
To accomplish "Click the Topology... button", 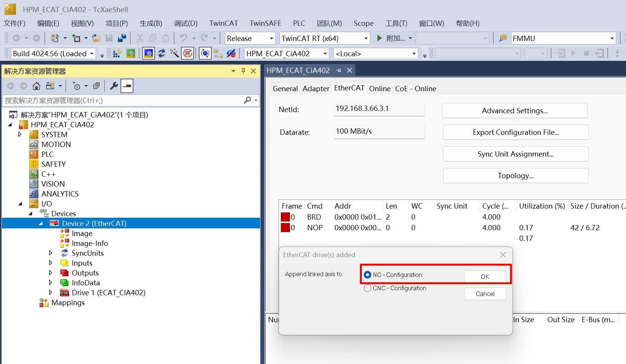I will pyautogui.click(x=516, y=176).
